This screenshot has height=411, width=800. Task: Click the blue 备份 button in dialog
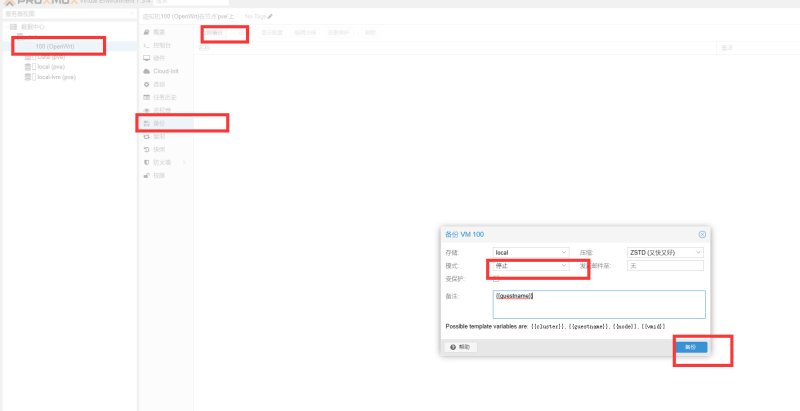(x=690, y=347)
